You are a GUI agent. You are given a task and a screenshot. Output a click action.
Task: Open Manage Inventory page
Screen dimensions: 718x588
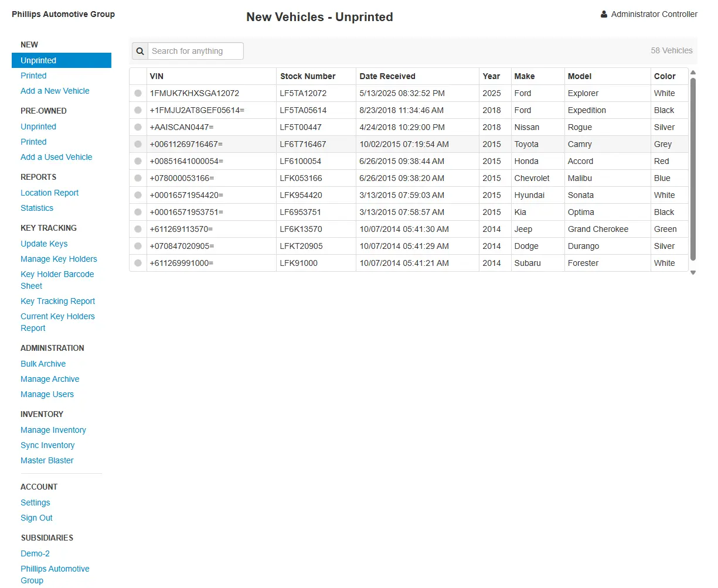coord(53,430)
